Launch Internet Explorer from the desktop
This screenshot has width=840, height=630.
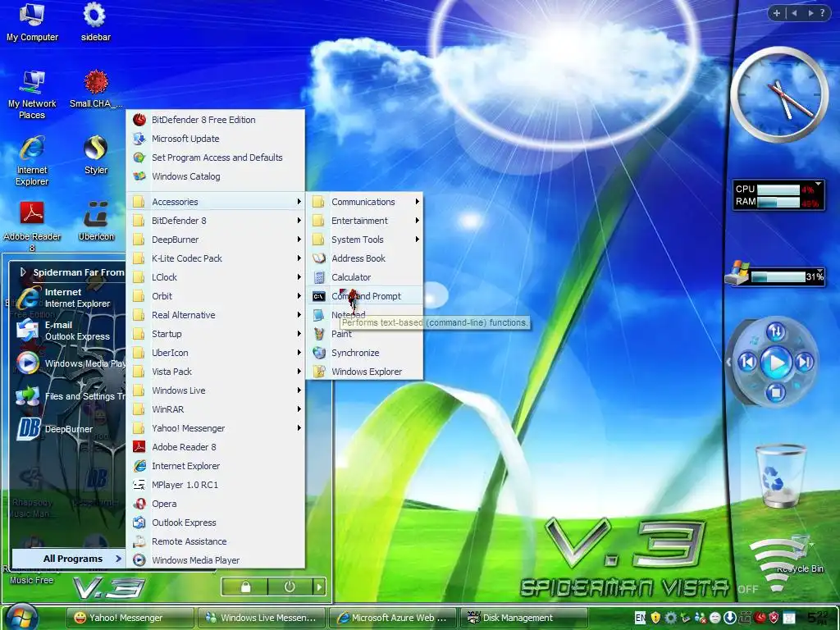click(x=32, y=161)
